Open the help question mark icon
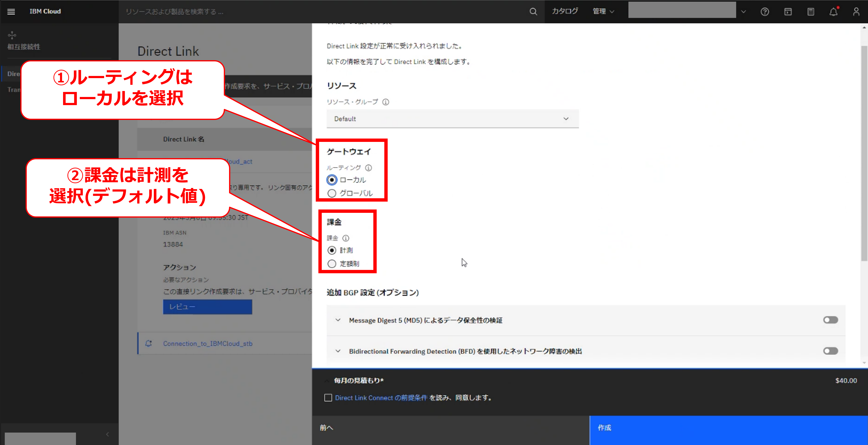The image size is (868, 445). click(765, 12)
